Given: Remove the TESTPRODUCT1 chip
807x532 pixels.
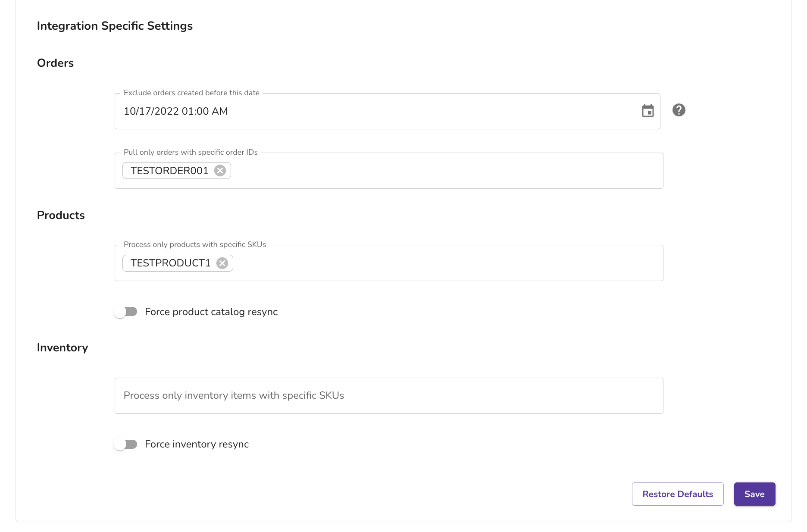Looking at the screenshot, I should tap(222, 263).
